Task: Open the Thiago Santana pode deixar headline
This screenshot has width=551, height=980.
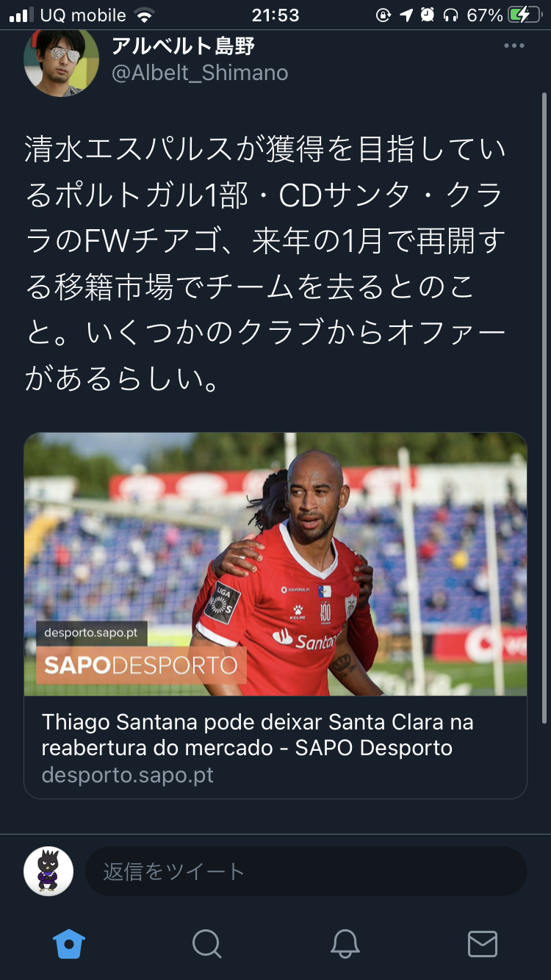Action: coord(258,735)
